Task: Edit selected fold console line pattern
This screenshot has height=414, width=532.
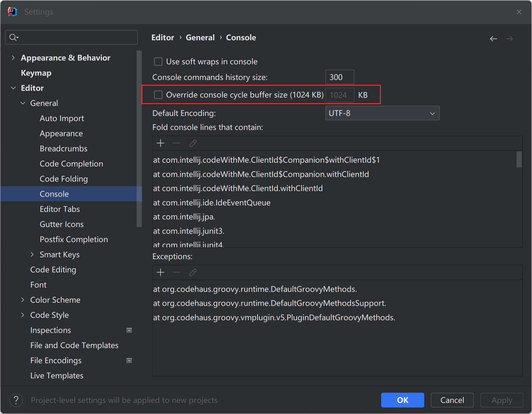Action: 193,143
